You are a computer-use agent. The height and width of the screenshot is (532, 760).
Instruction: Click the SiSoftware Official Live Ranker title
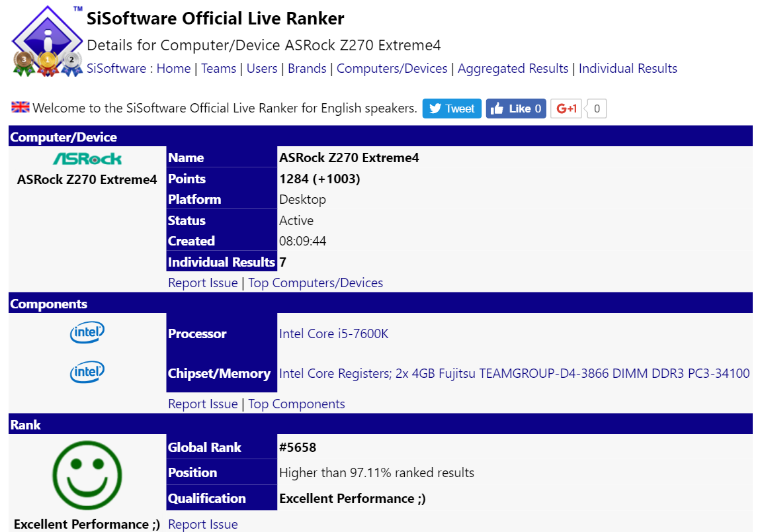pyautogui.click(x=215, y=19)
